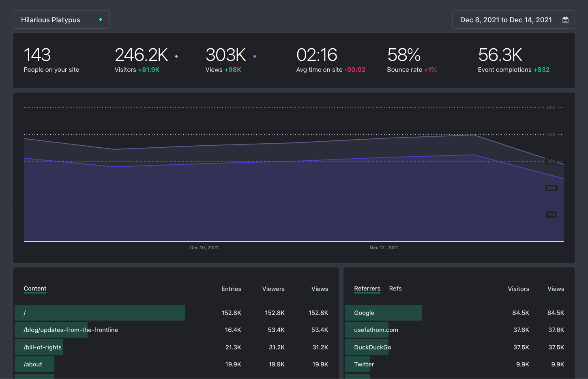The height and width of the screenshot is (379, 588).
Task: Click the Twitter referrer row
Action: coord(364,364)
